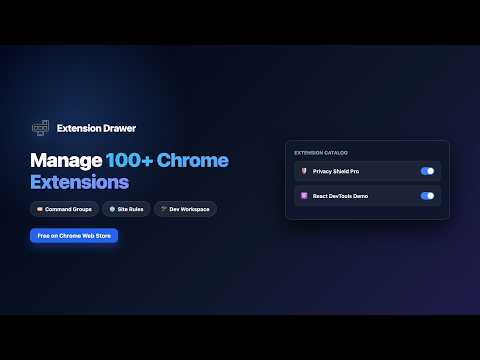Screen dimensions: 480x360
Task: Open Free on Chrome Web Store button
Action: [x=74, y=236]
